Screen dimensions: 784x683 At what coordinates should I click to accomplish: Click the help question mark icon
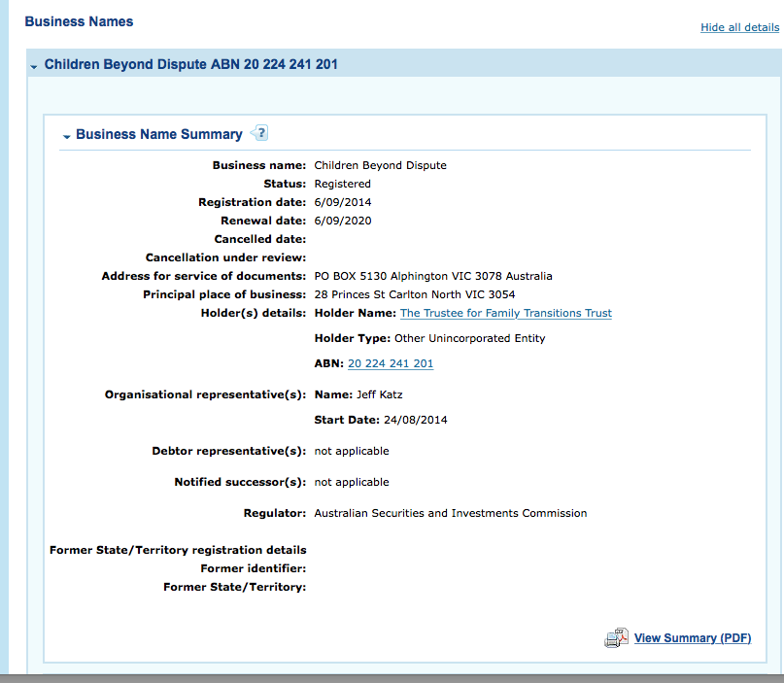[259, 134]
